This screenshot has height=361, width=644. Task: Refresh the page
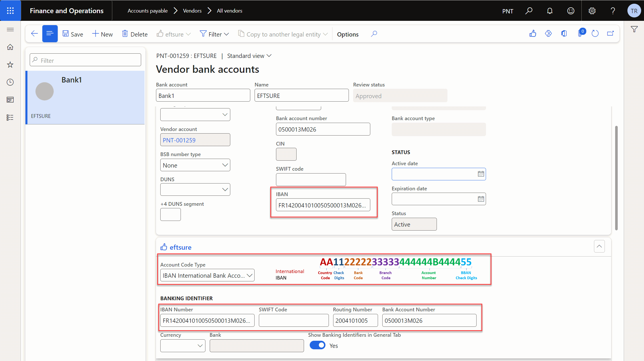[595, 34]
